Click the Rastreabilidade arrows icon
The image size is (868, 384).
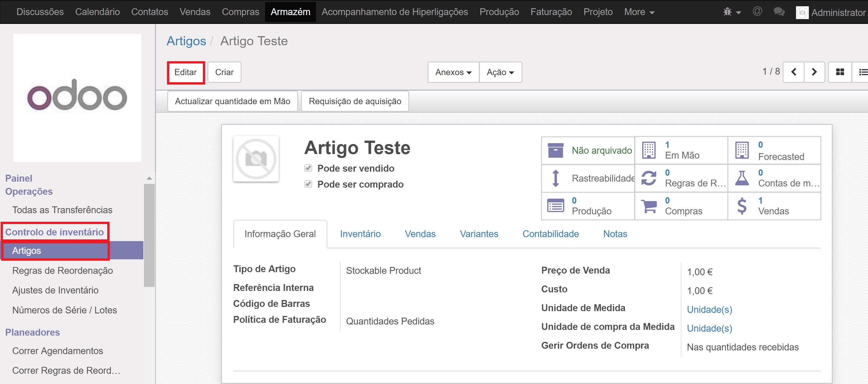coord(556,178)
